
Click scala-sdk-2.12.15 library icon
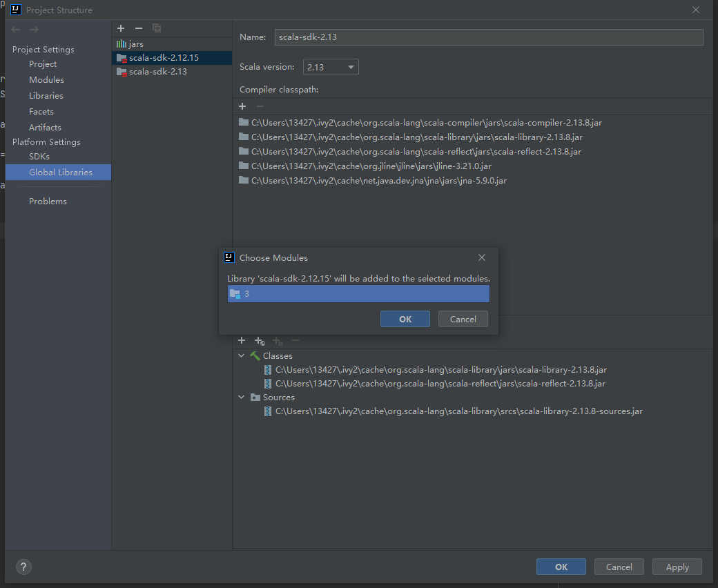click(122, 58)
